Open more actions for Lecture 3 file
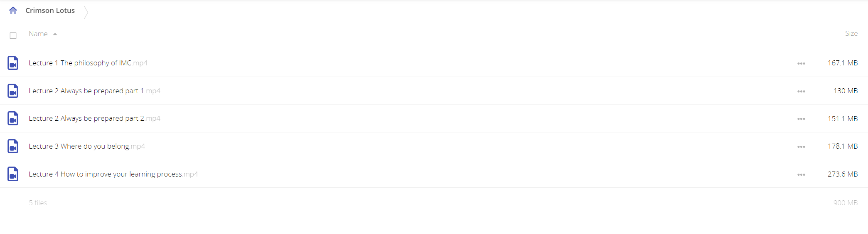868x234 pixels. click(801, 147)
